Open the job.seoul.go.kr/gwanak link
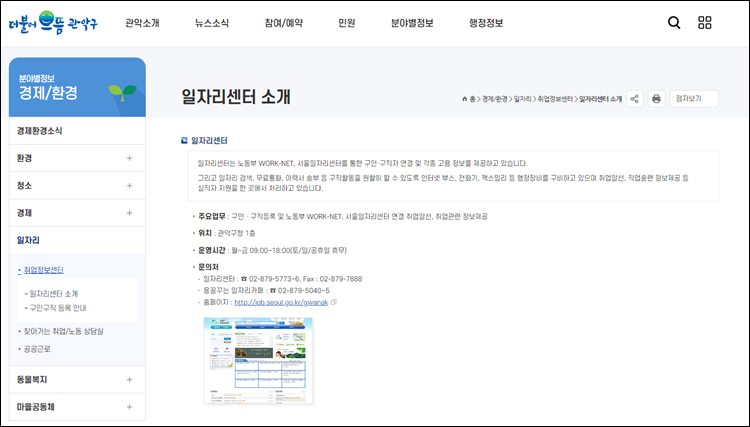 tap(281, 302)
